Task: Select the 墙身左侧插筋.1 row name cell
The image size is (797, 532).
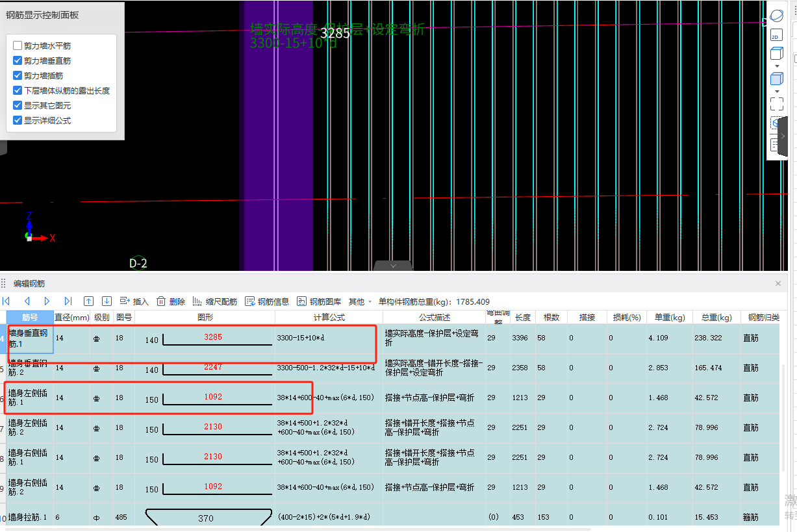Action: pos(30,398)
